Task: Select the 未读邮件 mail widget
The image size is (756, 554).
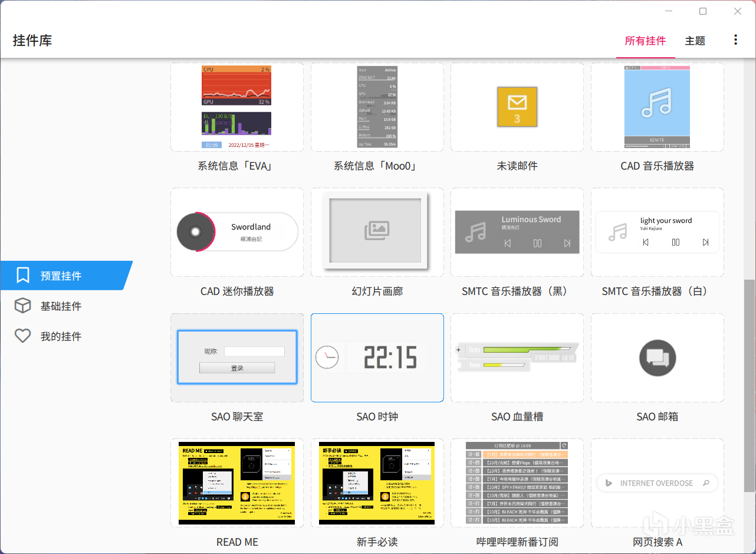Action: pos(517,107)
